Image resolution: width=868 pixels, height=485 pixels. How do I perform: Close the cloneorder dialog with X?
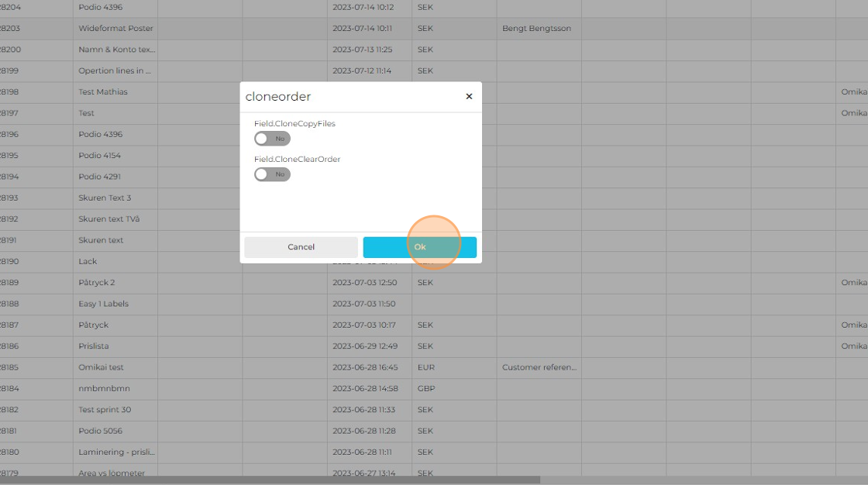pyautogui.click(x=469, y=97)
